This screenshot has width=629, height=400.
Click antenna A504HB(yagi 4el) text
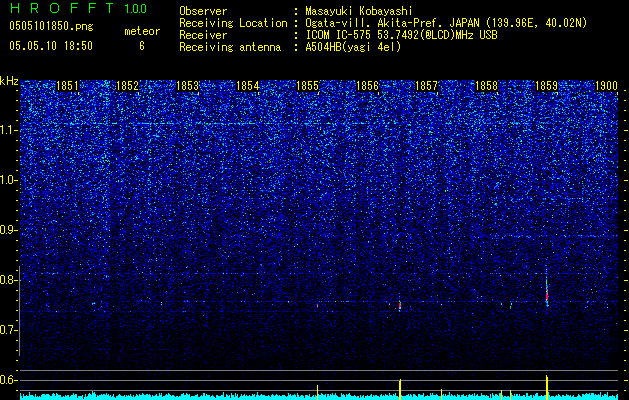click(x=353, y=47)
